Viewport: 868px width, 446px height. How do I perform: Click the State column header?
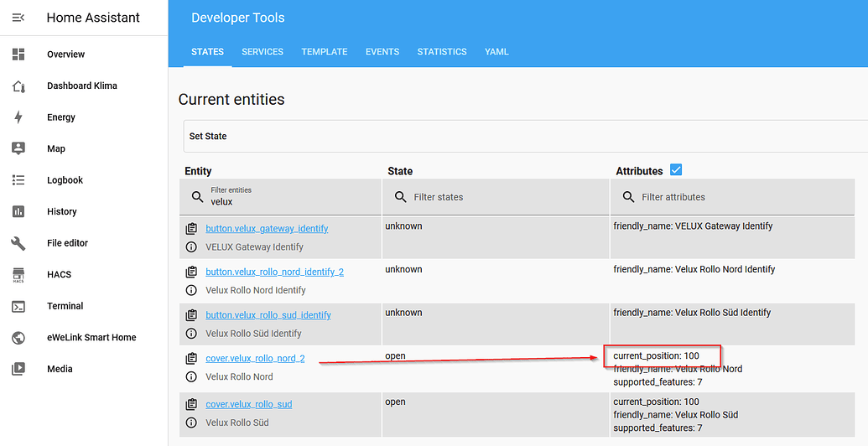click(x=400, y=171)
